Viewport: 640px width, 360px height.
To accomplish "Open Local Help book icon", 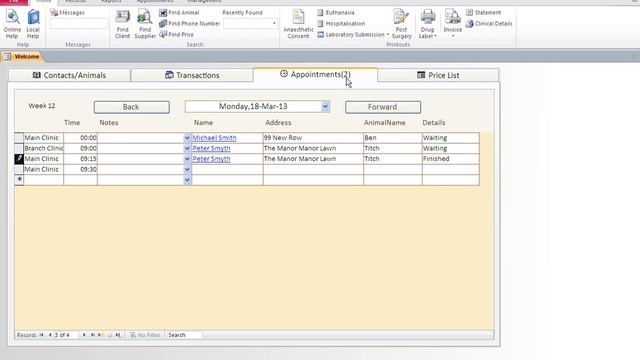I will tap(33, 24).
